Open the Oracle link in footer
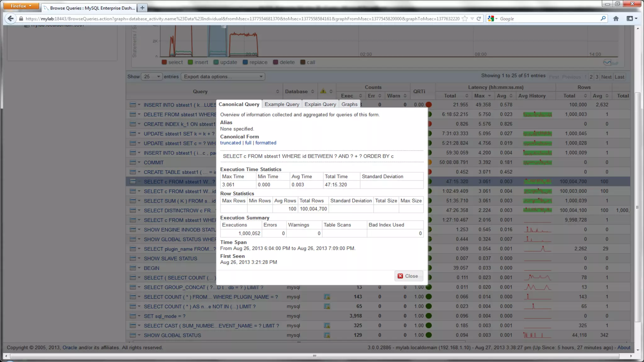This screenshot has height=362, width=644. point(69,348)
